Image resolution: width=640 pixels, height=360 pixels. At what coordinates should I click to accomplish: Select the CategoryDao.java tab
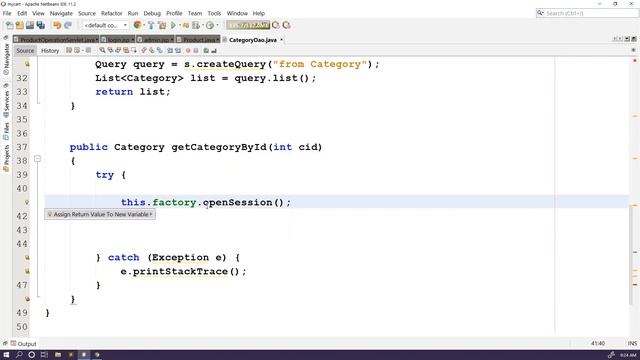tap(253, 40)
